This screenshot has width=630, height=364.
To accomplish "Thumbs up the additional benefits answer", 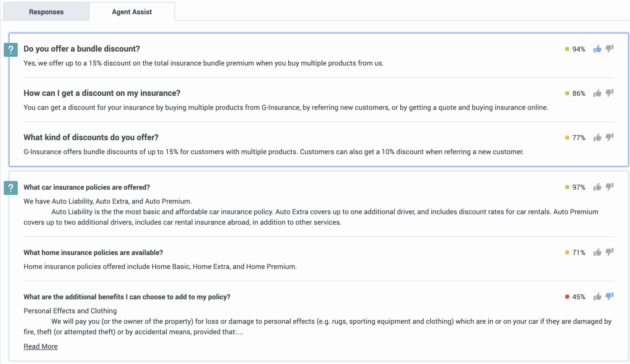I will [597, 297].
